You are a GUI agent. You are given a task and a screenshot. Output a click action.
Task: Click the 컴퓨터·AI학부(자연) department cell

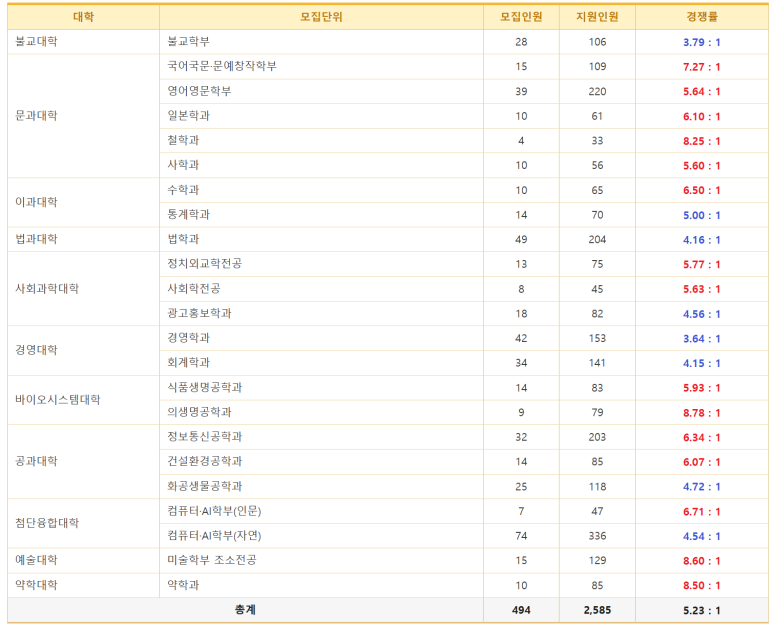(x=215, y=536)
